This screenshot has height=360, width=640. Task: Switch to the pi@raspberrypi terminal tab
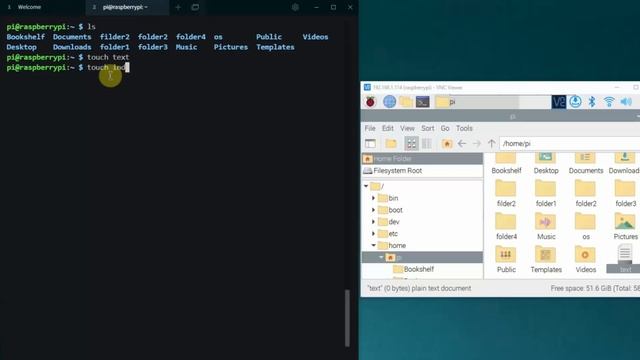pyautogui.click(x=127, y=7)
